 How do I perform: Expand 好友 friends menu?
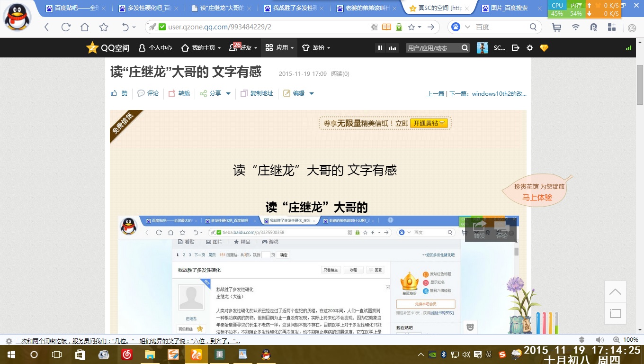243,48
